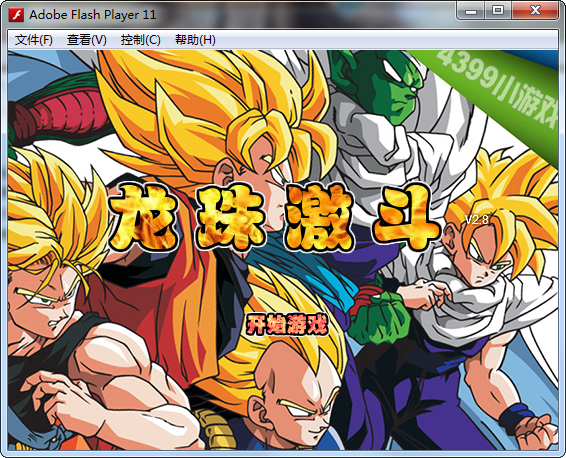Close the Flash Player window

(x=535, y=10)
